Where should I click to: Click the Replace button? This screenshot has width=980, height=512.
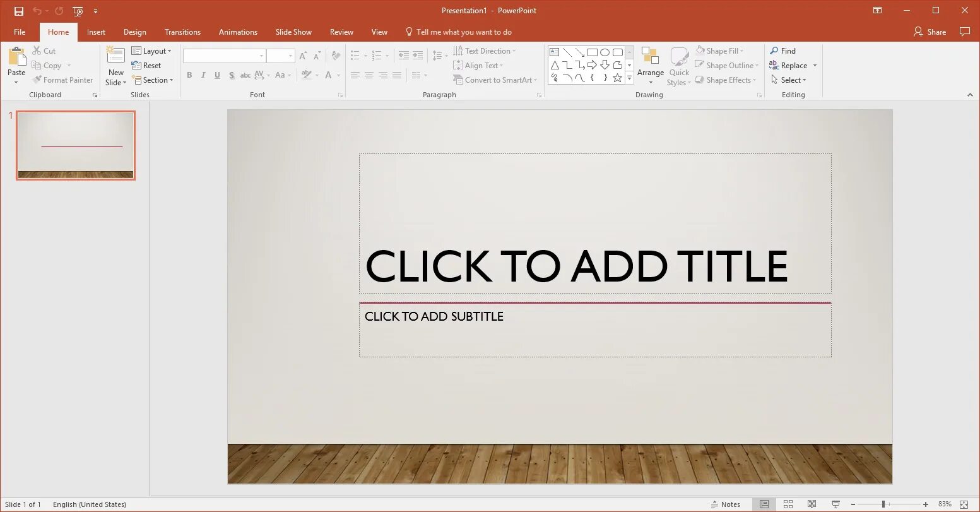(x=788, y=66)
